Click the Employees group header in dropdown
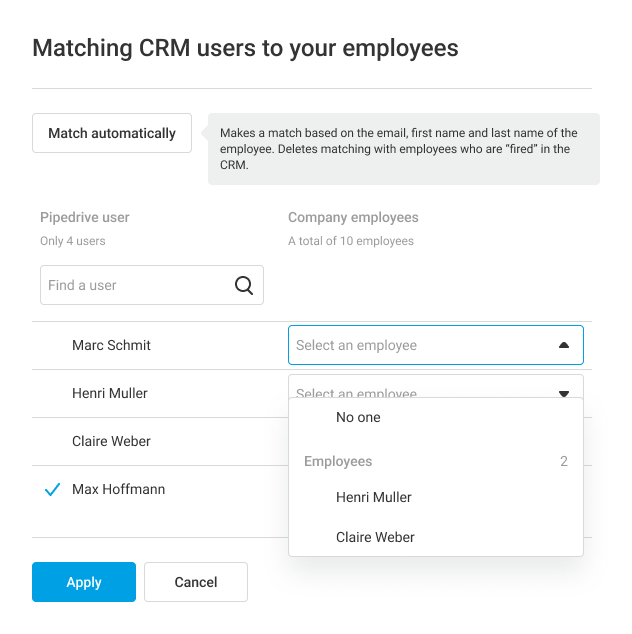The width and height of the screenshot is (632, 634). [x=338, y=461]
